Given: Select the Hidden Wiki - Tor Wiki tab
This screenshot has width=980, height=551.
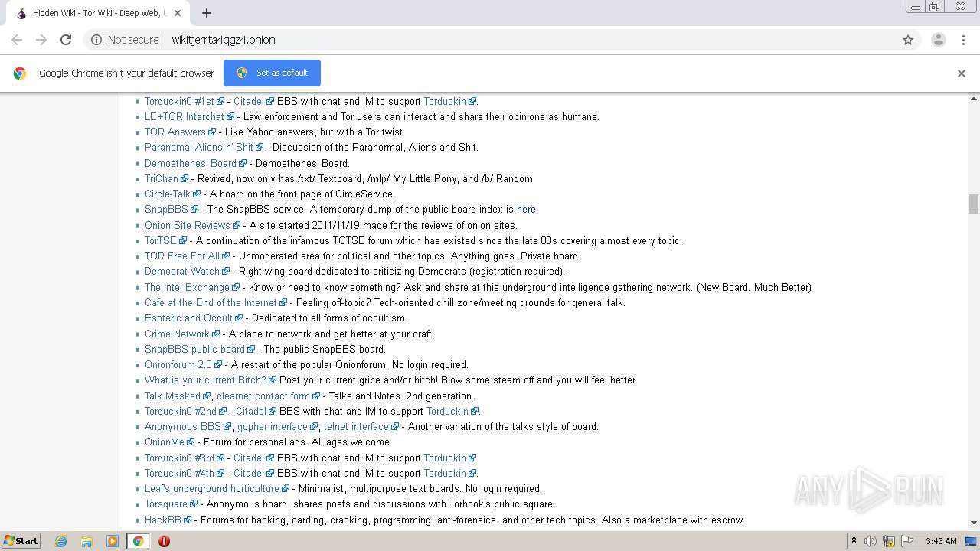Looking at the screenshot, I should click(x=97, y=13).
